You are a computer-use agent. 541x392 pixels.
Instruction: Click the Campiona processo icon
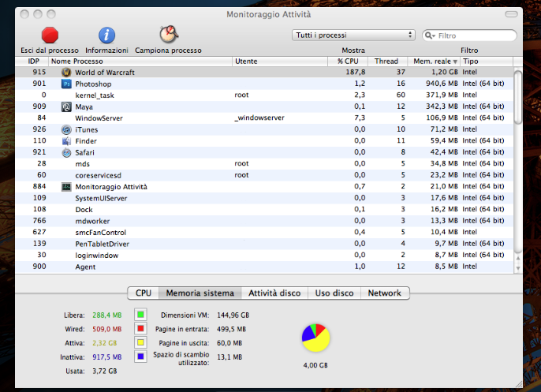pyautogui.click(x=169, y=34)
